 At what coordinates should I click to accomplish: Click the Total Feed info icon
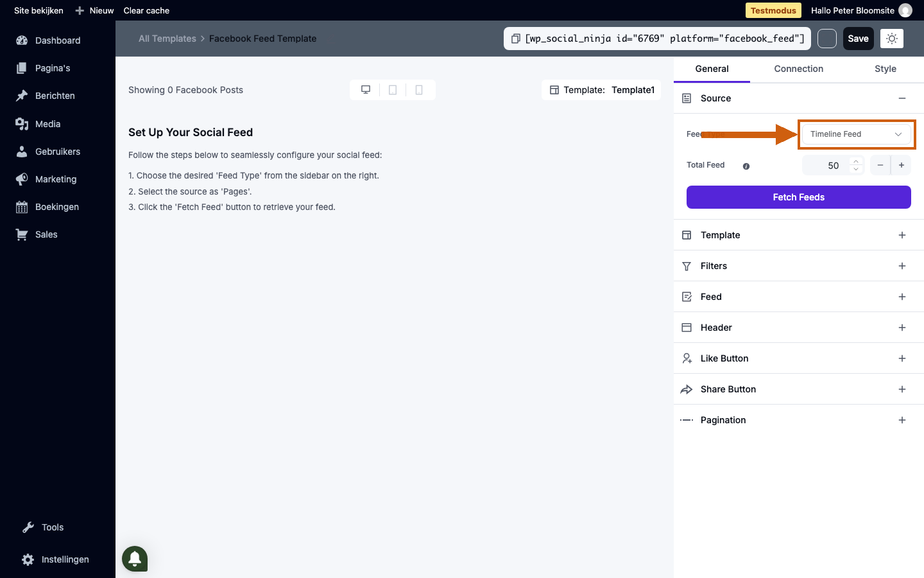pos(746,166)
